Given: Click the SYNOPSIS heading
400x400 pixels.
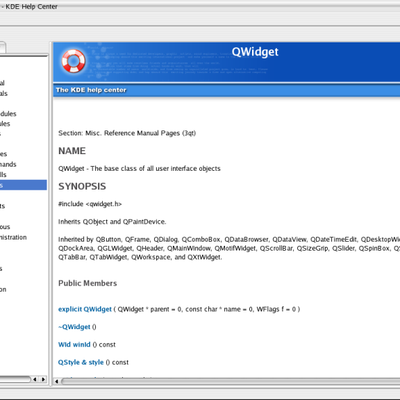Looking at the screenshot, I should [x=82, y=186].
